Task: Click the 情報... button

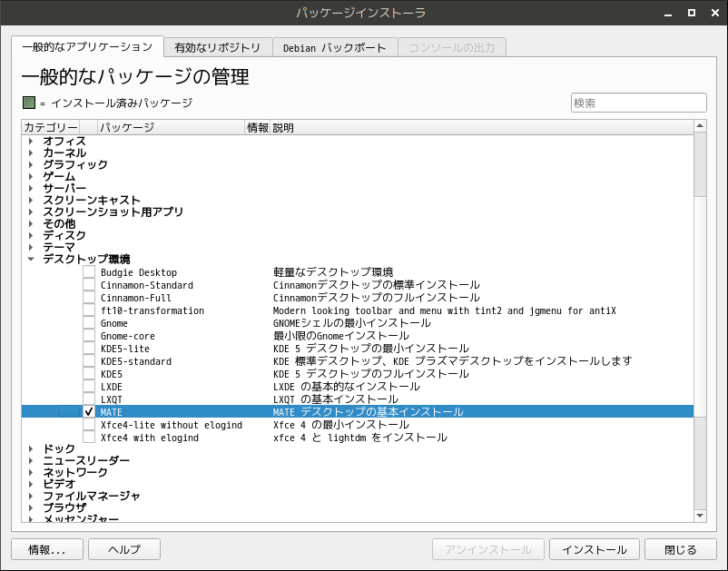Action: point(47,549)
